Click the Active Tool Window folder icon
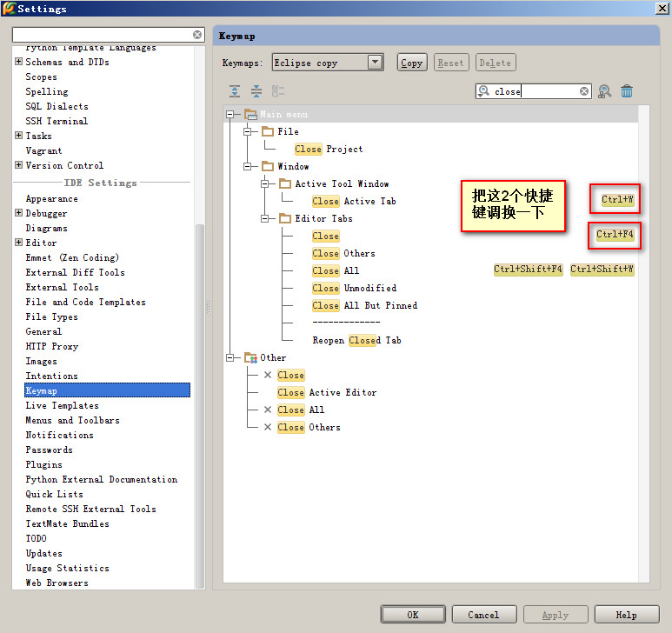Screen dimensions: 672x633 [285, 183]
